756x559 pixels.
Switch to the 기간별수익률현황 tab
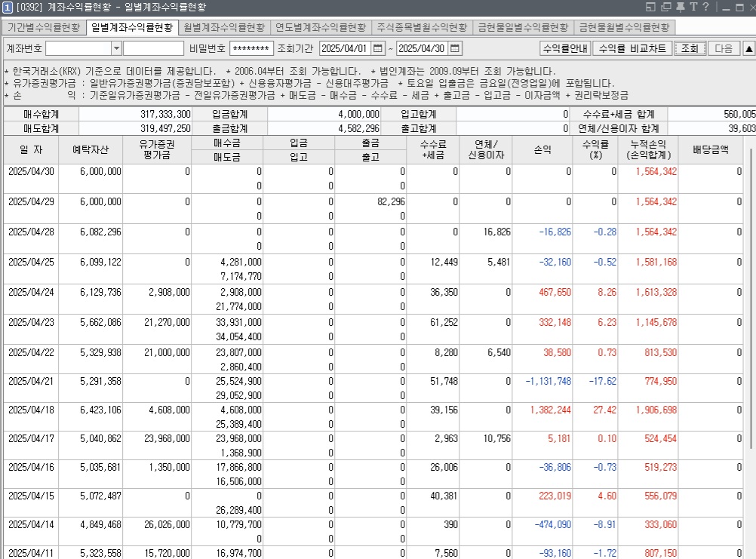click(43, 28)
